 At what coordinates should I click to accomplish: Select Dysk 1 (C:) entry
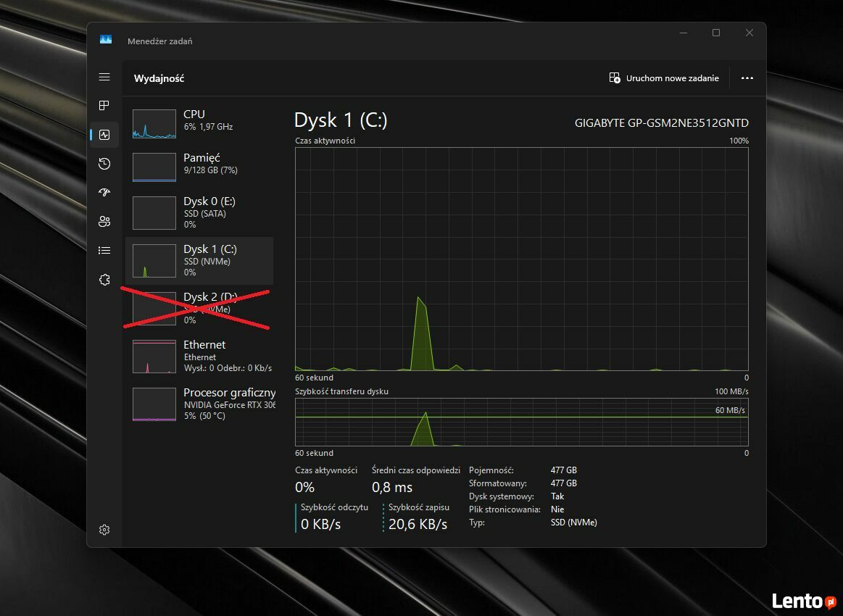pos(199,260)
